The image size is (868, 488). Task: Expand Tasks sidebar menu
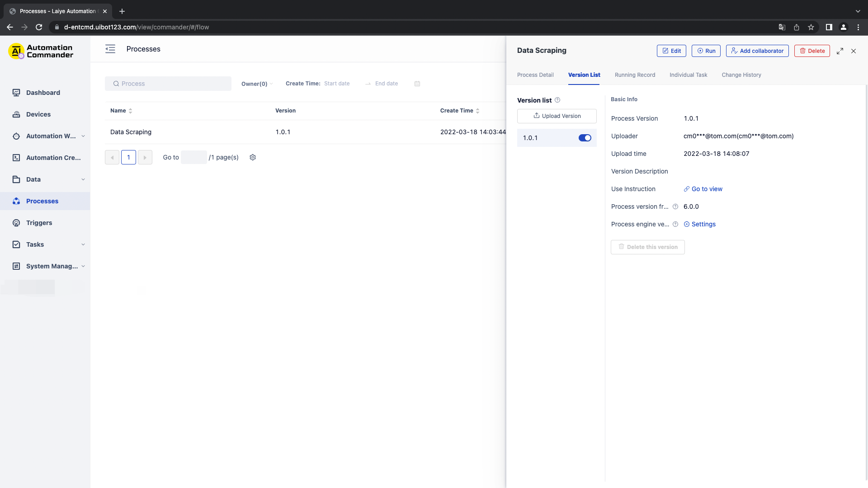[x=83, y=244]
